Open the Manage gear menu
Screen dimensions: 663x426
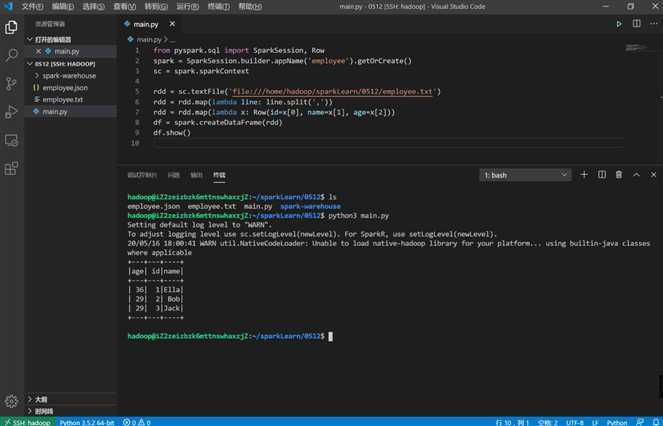click(11, 401)
